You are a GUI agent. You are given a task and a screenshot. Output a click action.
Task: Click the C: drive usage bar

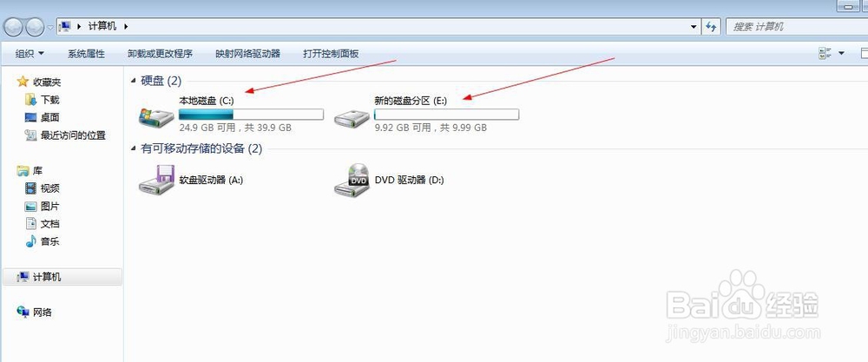pyautogui.click(x=252, y=115)
